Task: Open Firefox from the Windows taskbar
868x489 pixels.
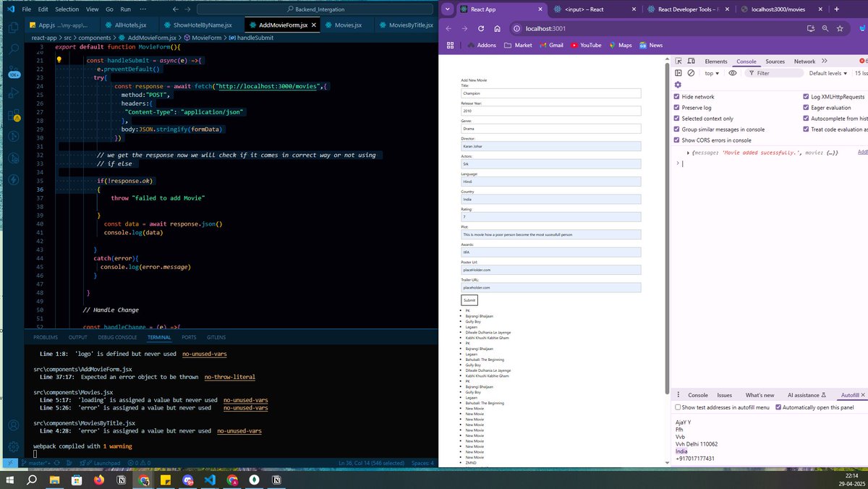Action: [99, 480]
